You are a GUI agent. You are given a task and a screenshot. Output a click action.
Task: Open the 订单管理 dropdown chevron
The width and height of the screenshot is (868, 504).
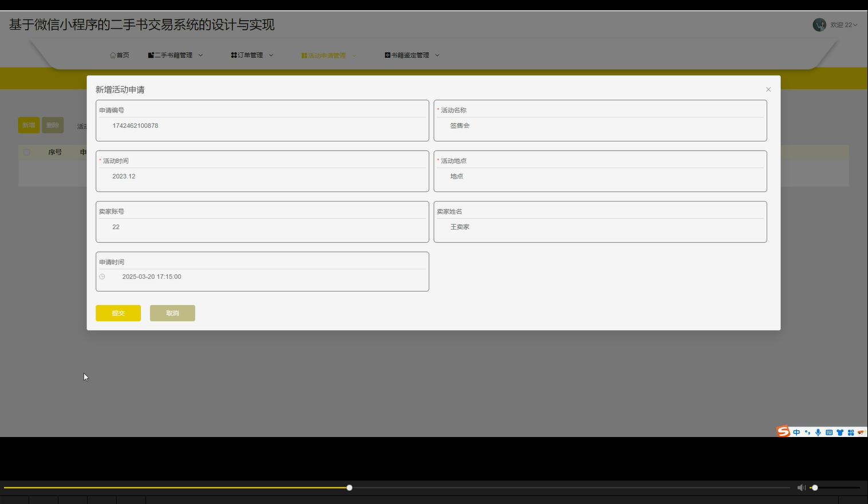tap(271, 55)
